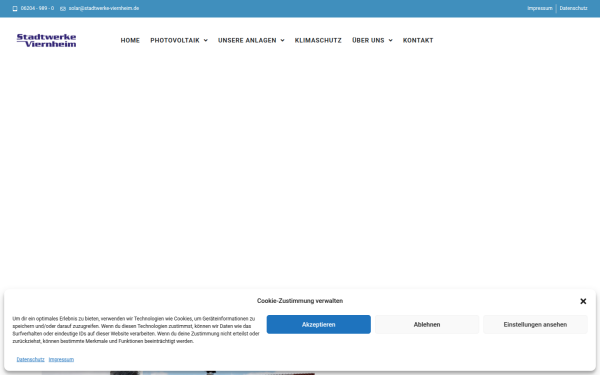This screenshot has height=375, width=600.
Task: Open Impressum link in top bar
Action: point(540,8)
